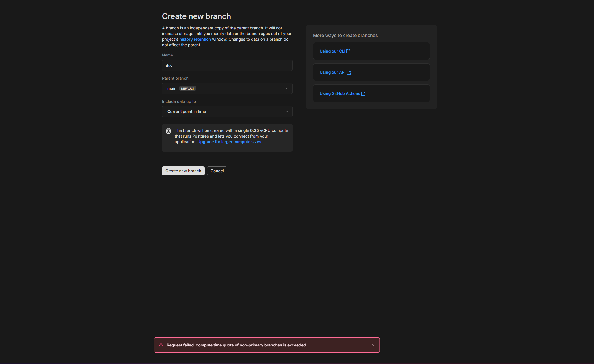
Task: Open Upgrade for larger compute sizes link
Action: pyautogui.click(x=230, y=142)
